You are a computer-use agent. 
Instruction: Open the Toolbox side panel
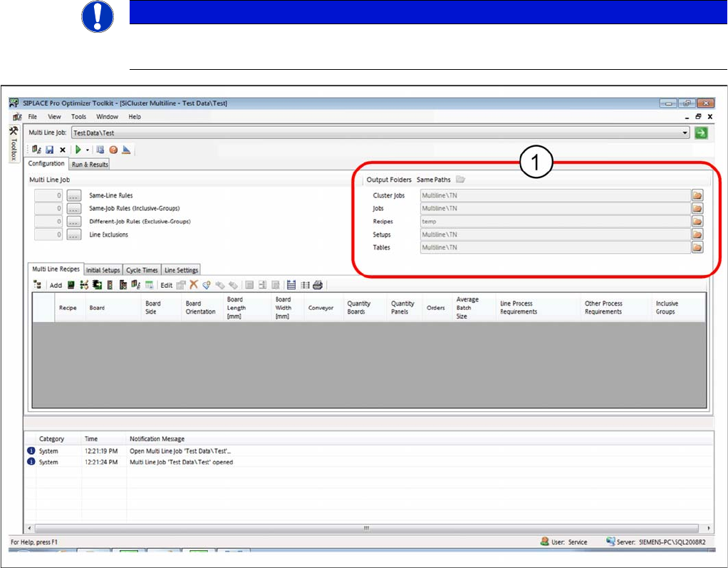coord(13,146)
